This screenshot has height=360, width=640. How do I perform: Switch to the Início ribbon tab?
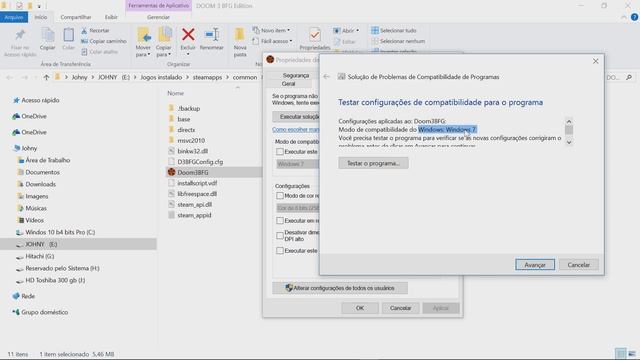[41, 17]
